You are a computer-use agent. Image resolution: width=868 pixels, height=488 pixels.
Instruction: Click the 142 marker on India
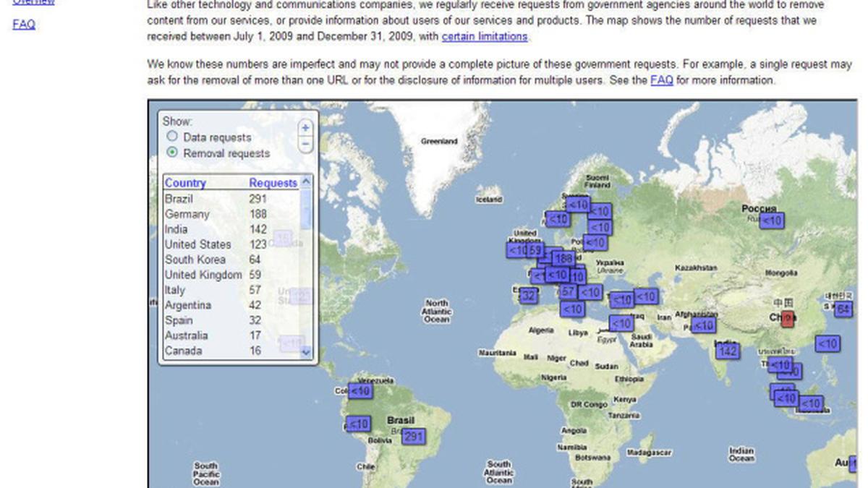(728, 351)
